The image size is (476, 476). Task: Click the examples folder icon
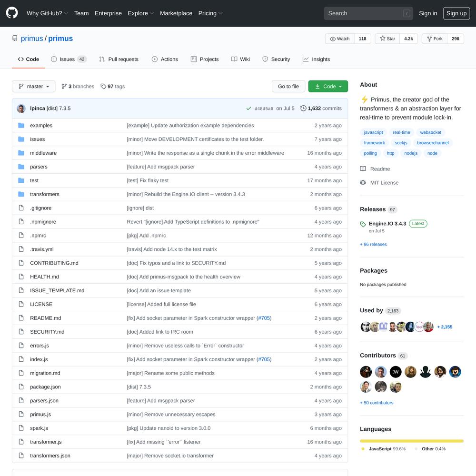tap(21, 125)
